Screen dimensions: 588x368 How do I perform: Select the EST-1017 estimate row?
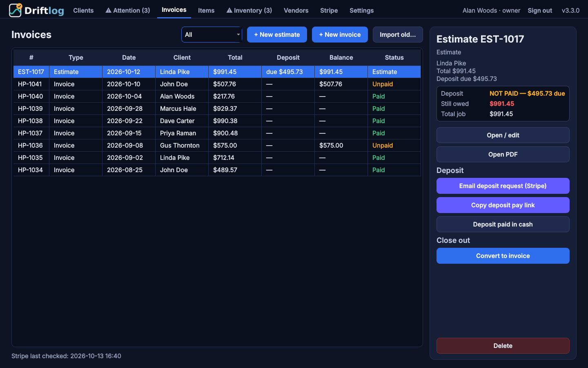pyautogui.click(x=217, y=72)
